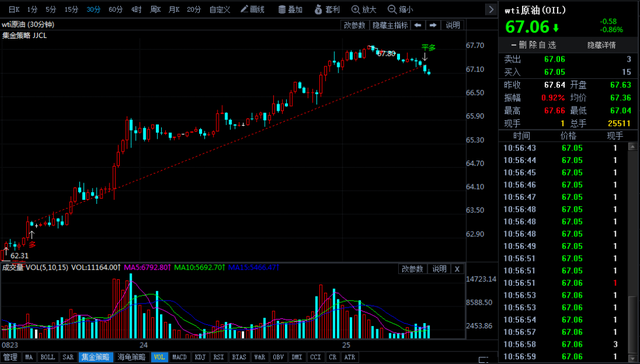The image size is (640, 364).
Task: Select the 30分 timeframe
Action: [93, 9]
